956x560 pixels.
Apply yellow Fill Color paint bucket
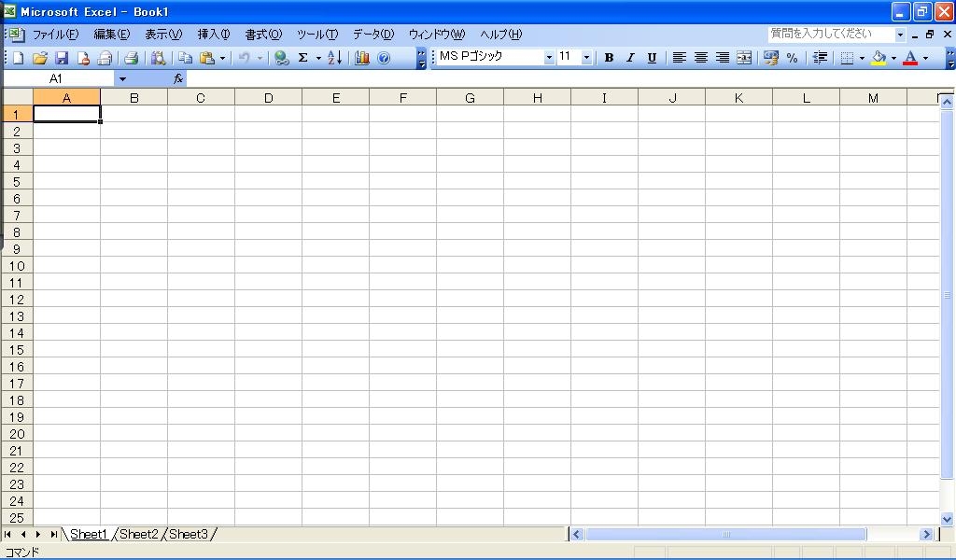pos(879,58)
